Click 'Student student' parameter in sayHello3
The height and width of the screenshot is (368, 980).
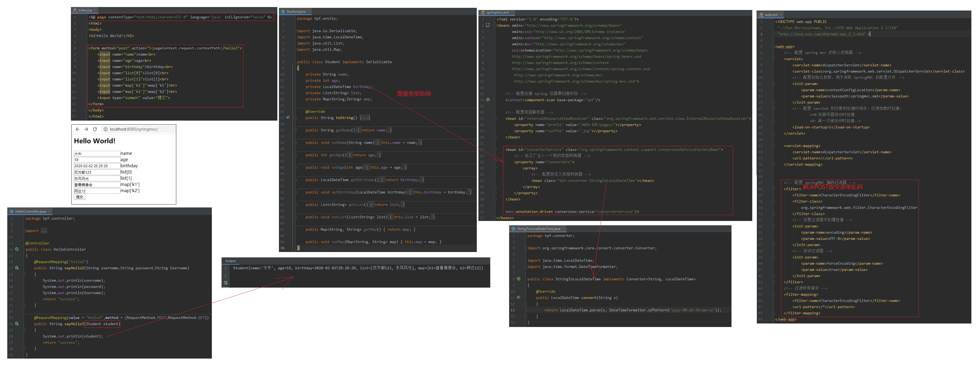(x=102, y=324)
